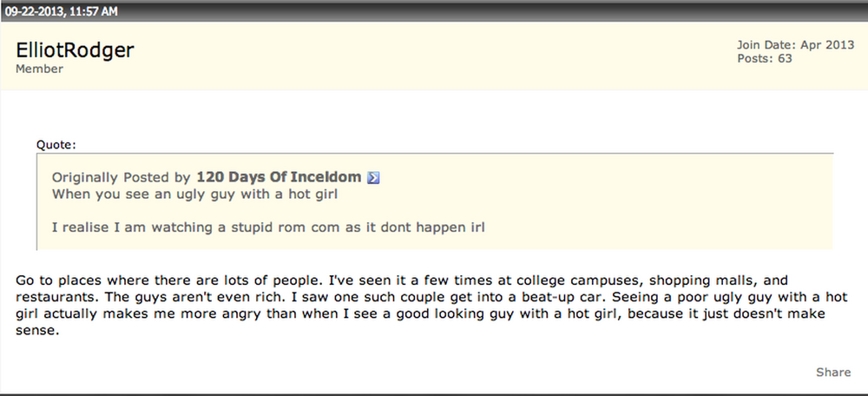The width and height of the screenshot is (868, 396).
Task: Click reply line starting restaurants. The guys
Action: pyautogui.click(x=431, y=297)
